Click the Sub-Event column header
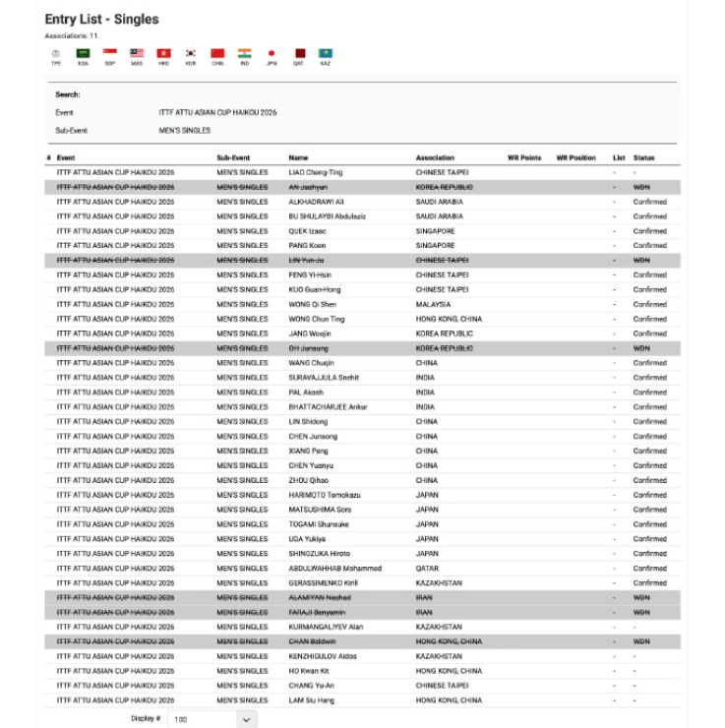The width and height of the screenshot is (725, 728). click(x=233, y=157)
